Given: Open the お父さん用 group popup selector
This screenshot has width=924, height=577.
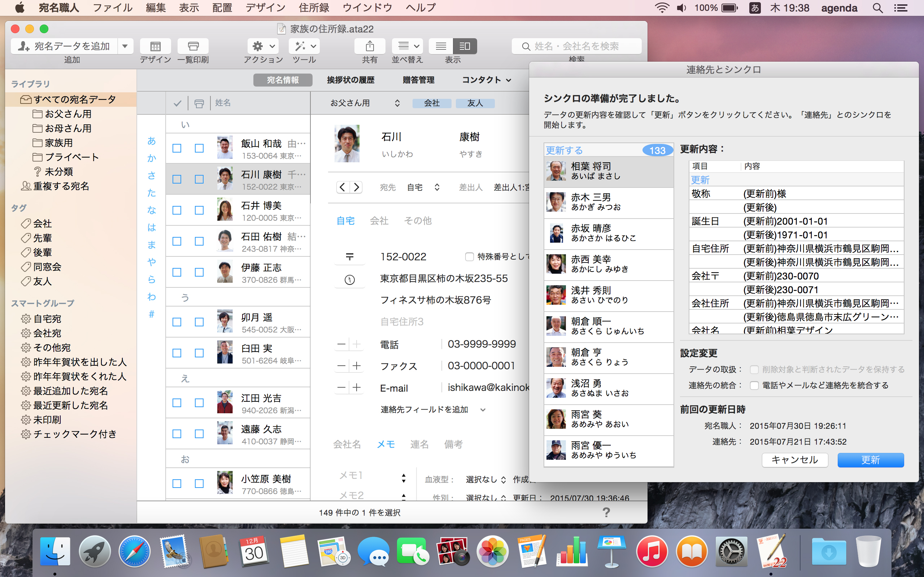Looking at the screenshot, I should [365, 103].
